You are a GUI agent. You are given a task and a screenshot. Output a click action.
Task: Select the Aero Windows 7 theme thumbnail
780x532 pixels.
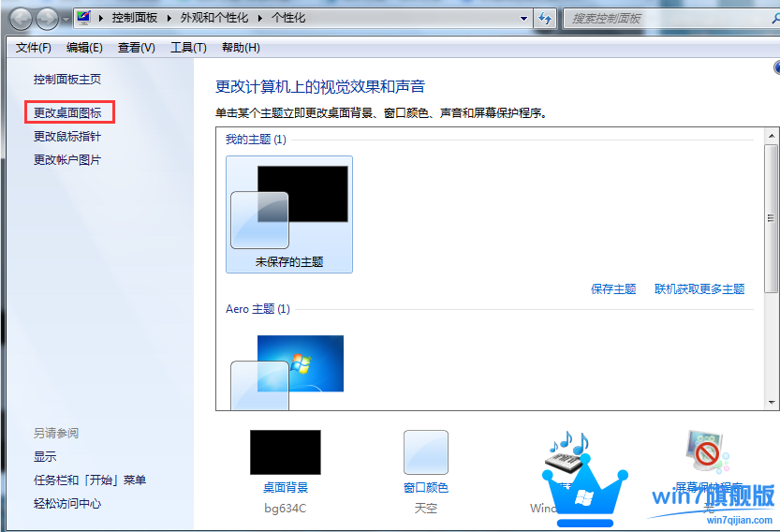coord(287,372)
